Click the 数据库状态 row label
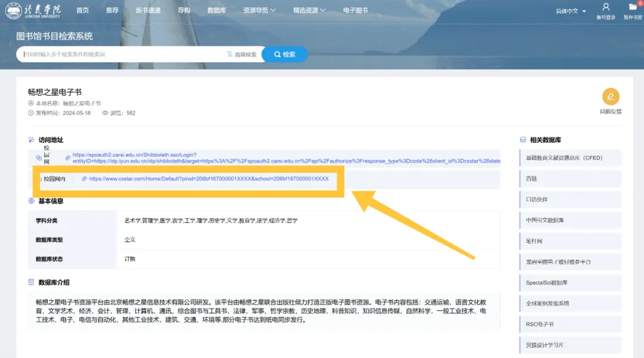Image resolution: width=644 pixels, height=358 pixels. (49, 259)
